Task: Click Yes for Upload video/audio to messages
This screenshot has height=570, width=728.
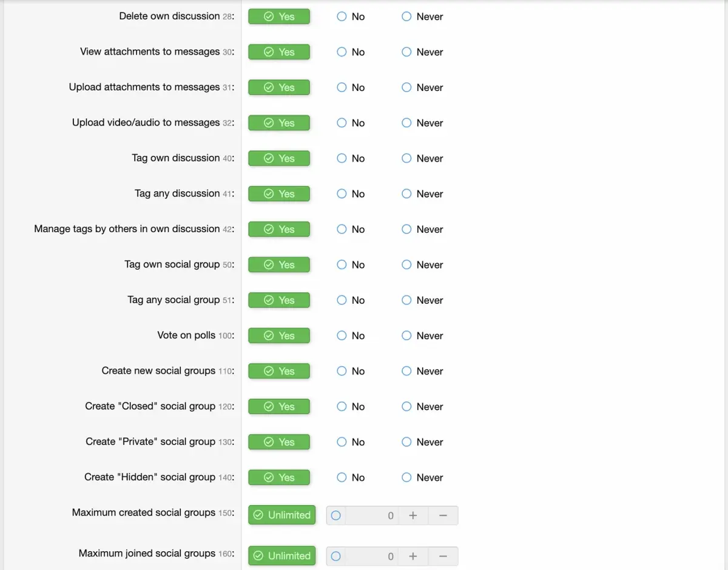Action: point(279,123)
